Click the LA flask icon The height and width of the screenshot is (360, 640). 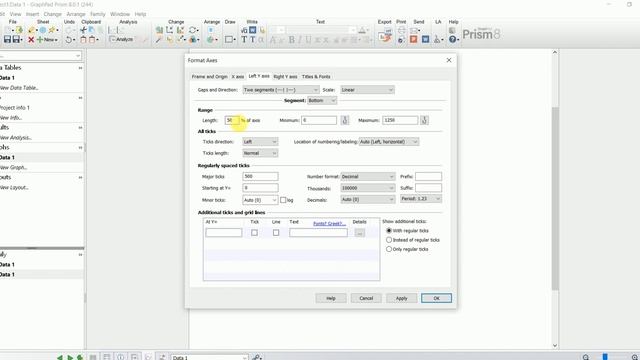pos(437,40)
